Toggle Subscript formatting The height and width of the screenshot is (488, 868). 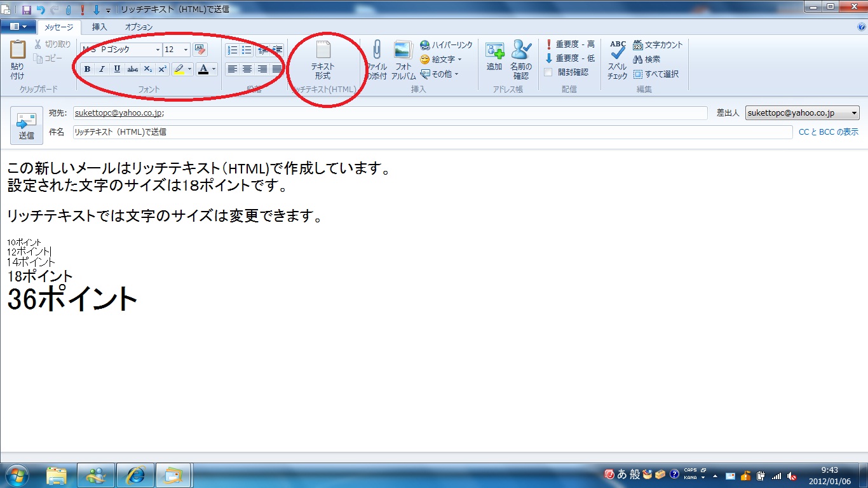[x=147, y=69]
